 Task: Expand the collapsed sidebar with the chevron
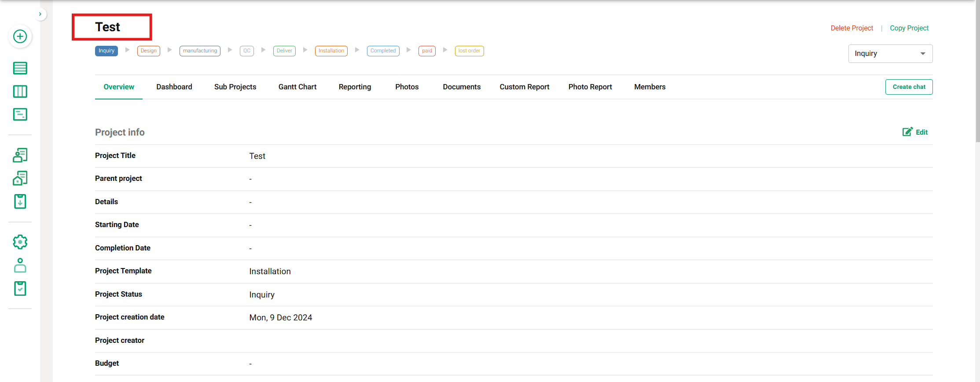coord(40,14)
